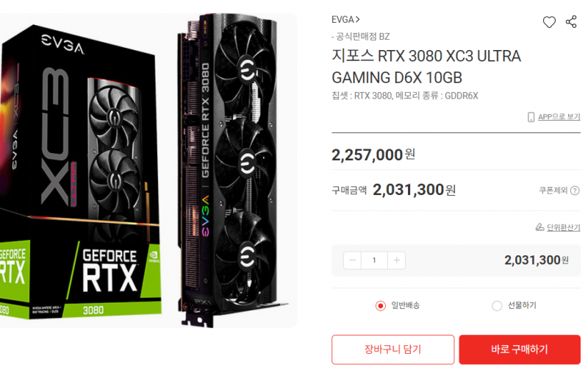Open the APP으로 보기 link
Viewport: 588px width, 373px height.
(559, 117)
